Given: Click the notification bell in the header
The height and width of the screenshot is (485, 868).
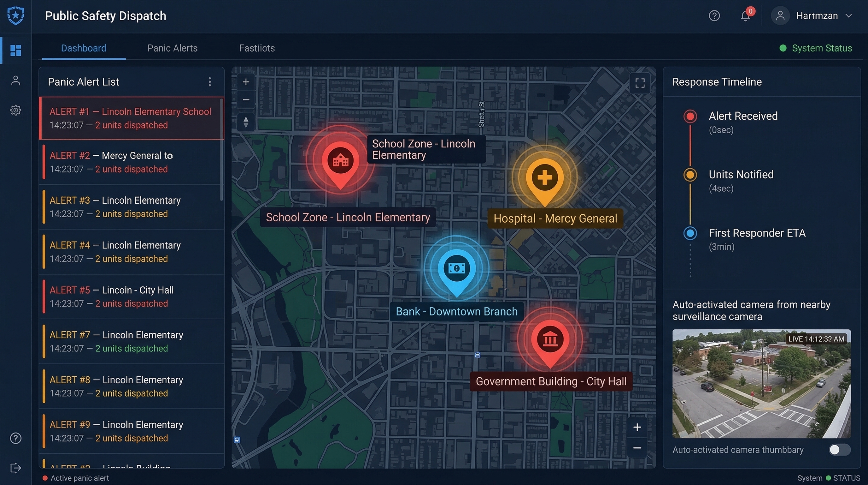Looking at the screenshot, I should tap(746, 15).
